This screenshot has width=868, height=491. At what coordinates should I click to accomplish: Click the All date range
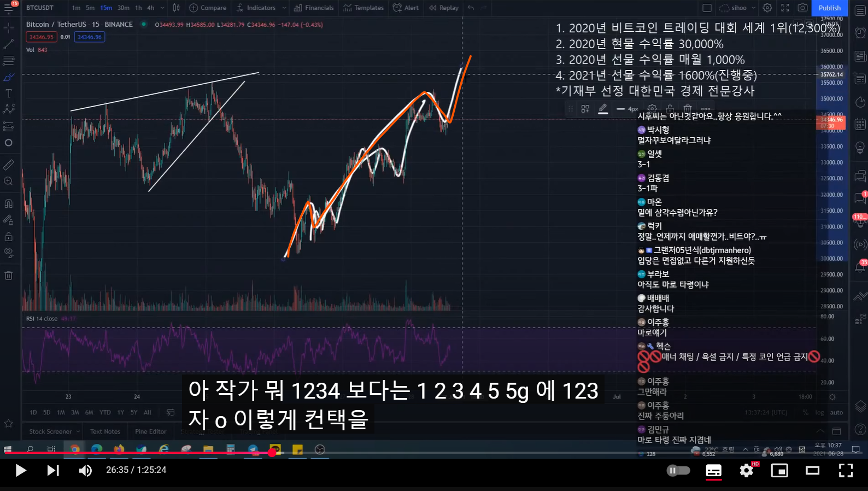coord(148,412)
